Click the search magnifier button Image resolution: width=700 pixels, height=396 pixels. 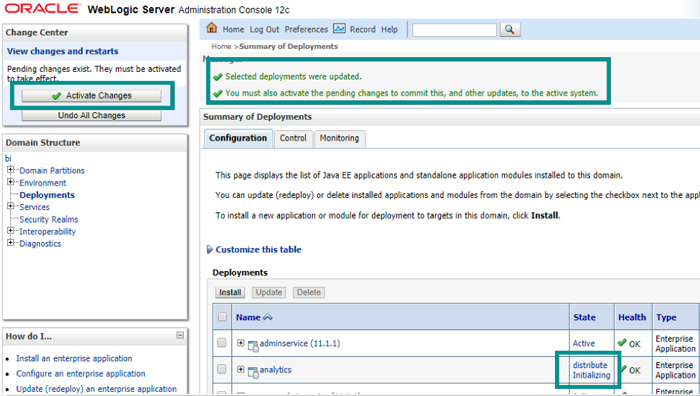coord(510,29)
